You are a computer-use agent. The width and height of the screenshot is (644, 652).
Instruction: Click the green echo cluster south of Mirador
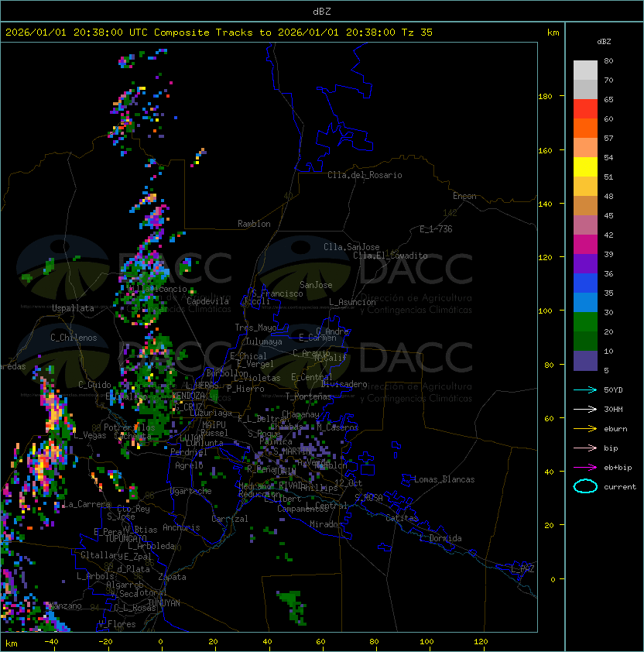tap(294, 607)
